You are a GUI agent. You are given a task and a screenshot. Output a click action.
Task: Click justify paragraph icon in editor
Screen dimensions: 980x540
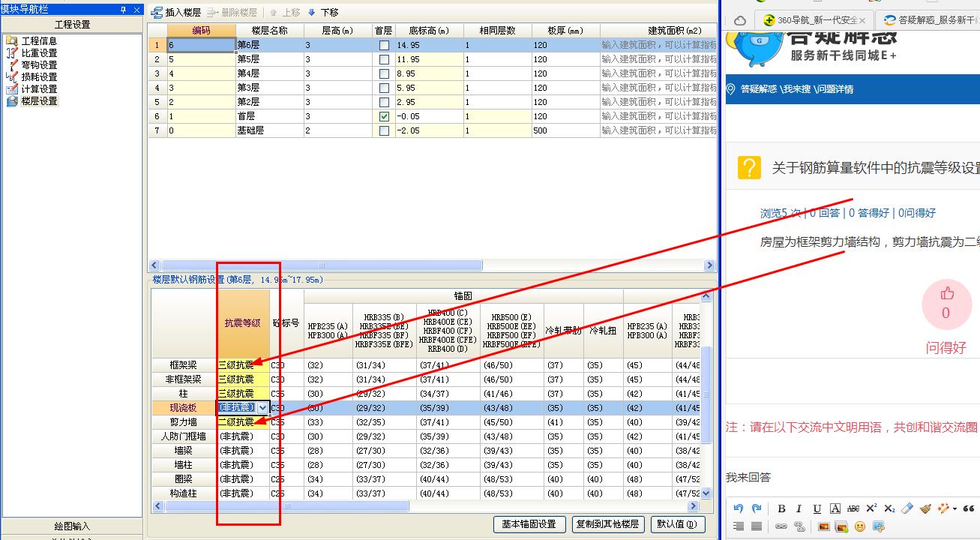tap(757, 526)
